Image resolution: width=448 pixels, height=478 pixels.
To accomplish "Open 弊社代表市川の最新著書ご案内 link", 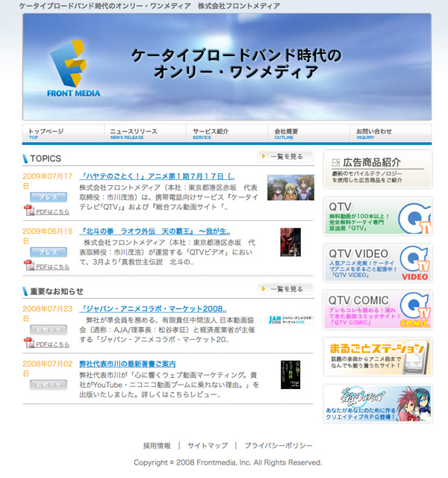I will pyautogui.click(x=128, y=364).
